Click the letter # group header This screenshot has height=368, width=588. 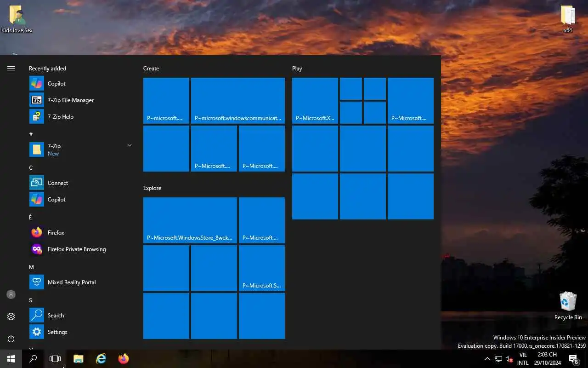(x=31, y=134)
